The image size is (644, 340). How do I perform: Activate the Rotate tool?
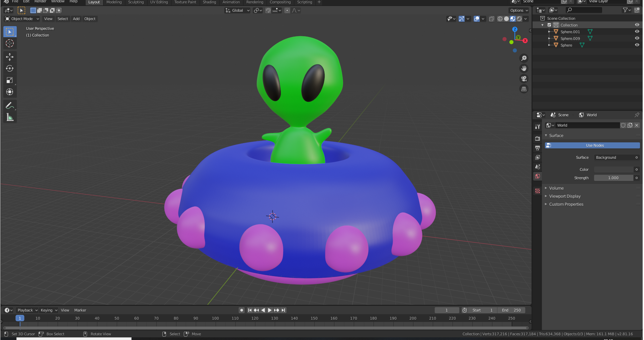point(10,68)
